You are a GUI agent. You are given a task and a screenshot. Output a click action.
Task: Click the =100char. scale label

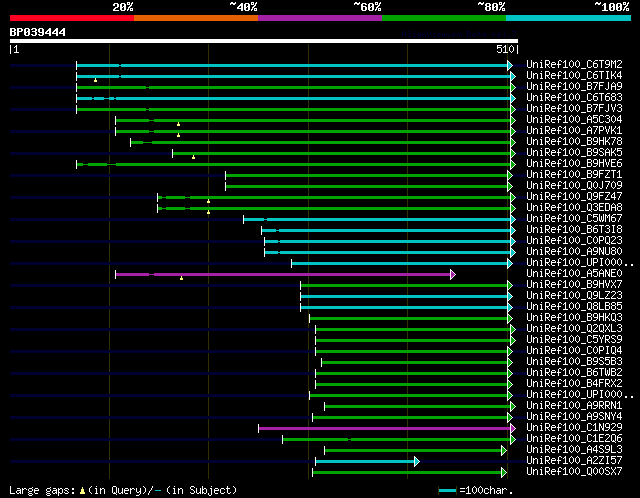coord(486,490)
